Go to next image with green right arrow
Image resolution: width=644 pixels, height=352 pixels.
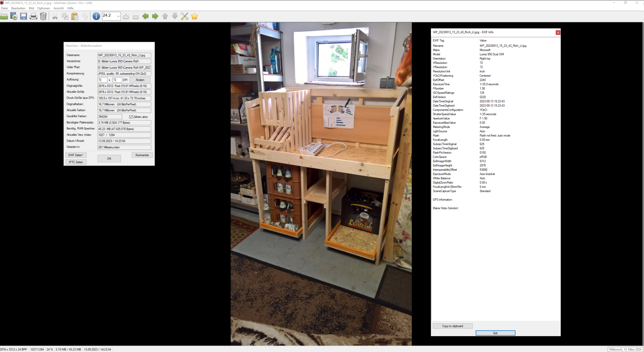[155, 16]
